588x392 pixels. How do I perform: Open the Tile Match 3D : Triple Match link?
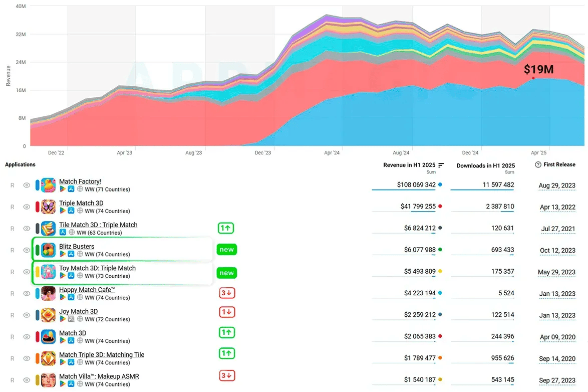(98, 225)
